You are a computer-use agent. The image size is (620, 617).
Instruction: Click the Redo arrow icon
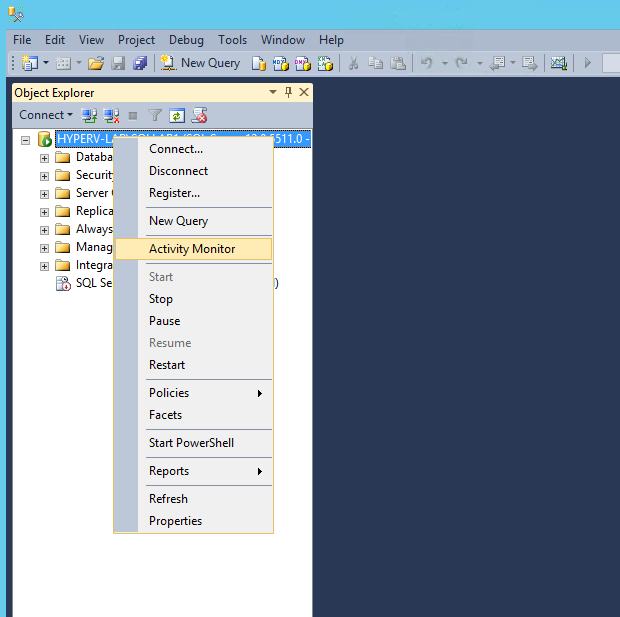461,62
